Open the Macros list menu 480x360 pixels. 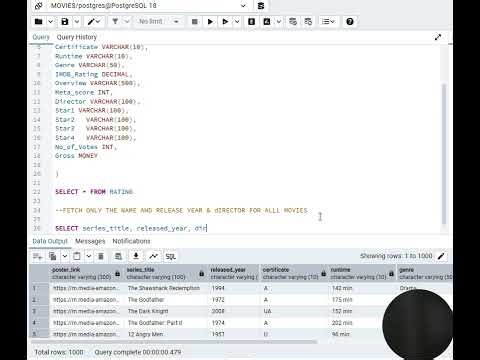328,22
